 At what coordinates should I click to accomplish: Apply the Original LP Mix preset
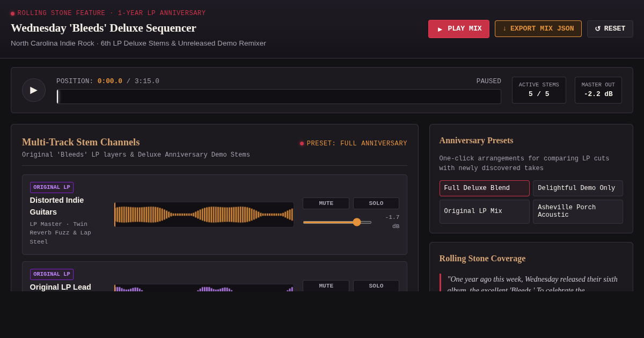485,211
